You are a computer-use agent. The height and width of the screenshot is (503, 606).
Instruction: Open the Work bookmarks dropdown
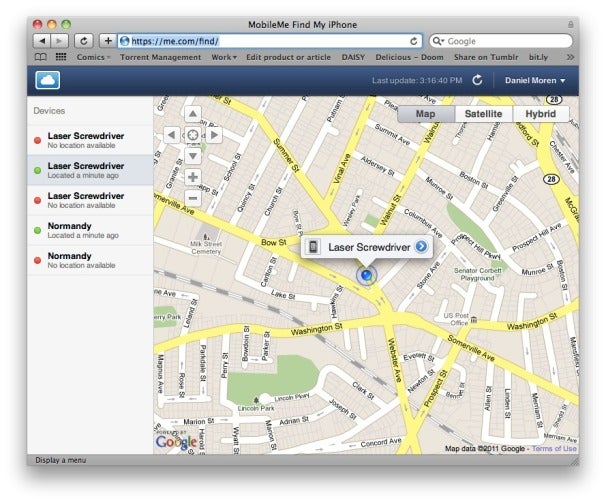[224, 57]
